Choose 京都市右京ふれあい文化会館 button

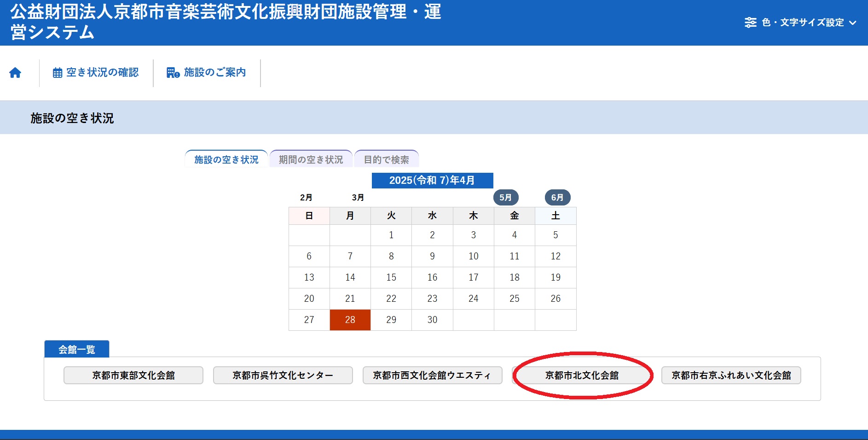point(731,375)
